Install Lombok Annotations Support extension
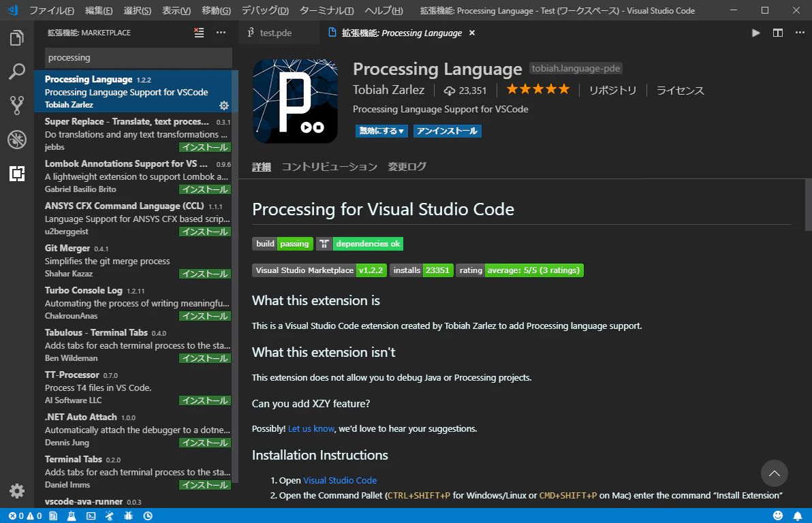This screenshot has width=812, height=523. pos(205,189)
